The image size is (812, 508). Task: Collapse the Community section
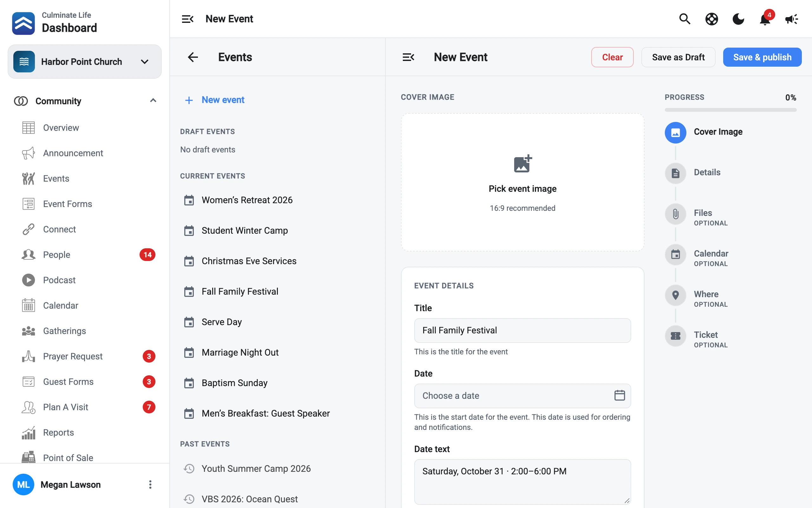(153, 101)
